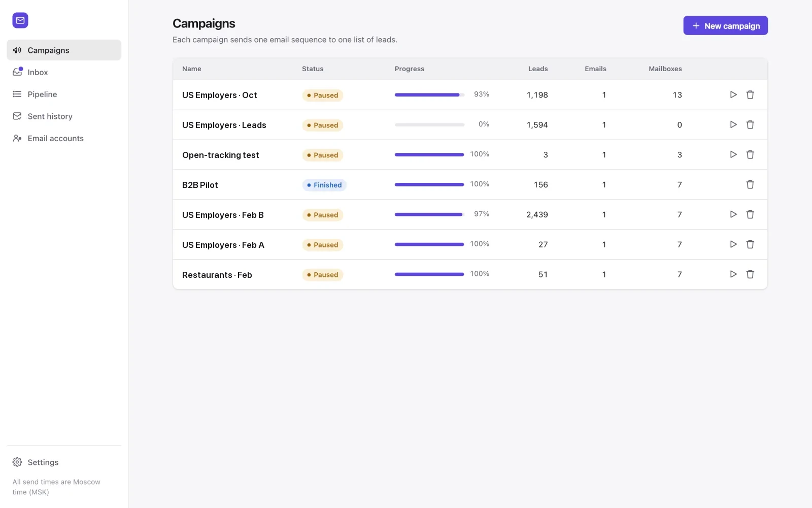Click the 2,439 leads value
The height and width of the screenshot is (508, 812).
537,214
